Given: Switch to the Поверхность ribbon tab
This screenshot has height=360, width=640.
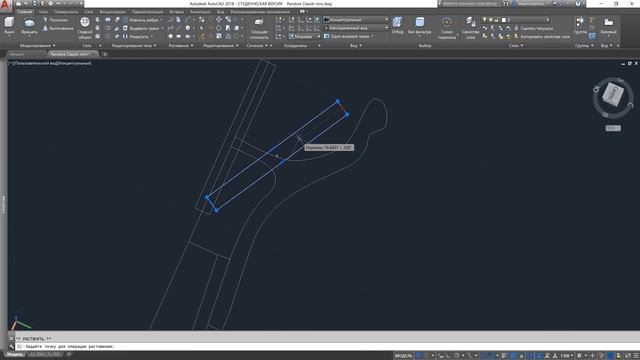Looking at the screenshot, I should tap(66, 12).
